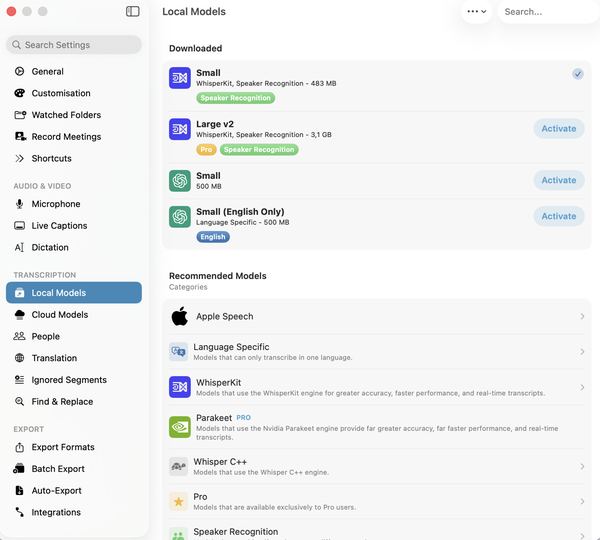Viewport: 600px width, 540px height.
Task: Click "Language Specific - 500 MB" text
Action: click(x=243, y=222)
